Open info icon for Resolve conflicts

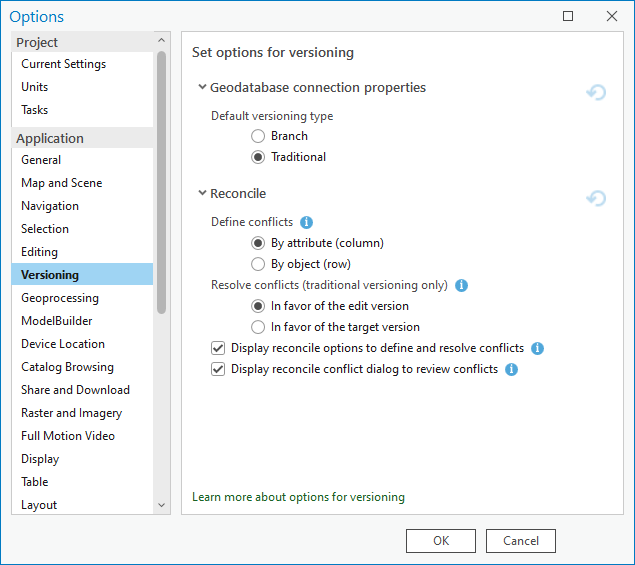coord(461,285)
